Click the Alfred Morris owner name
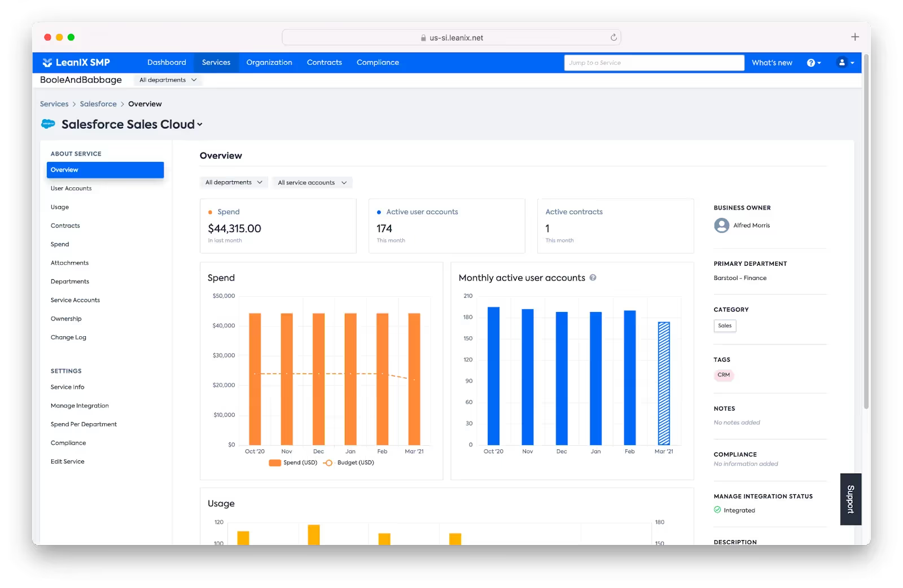 (751, 226)
